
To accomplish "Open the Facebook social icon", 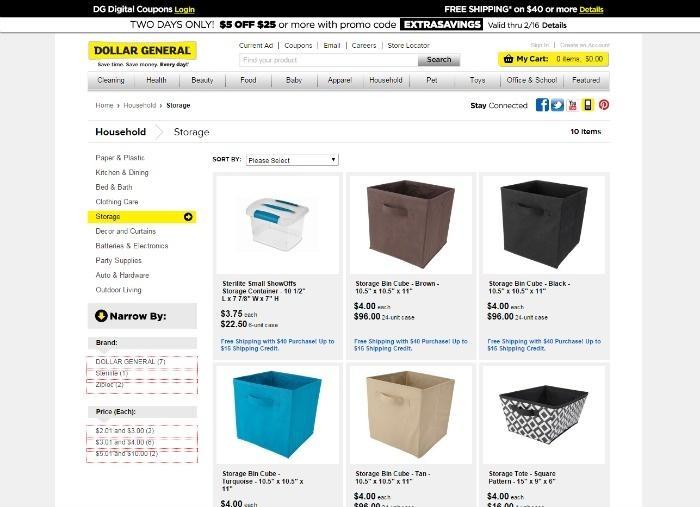I will 542,105.
